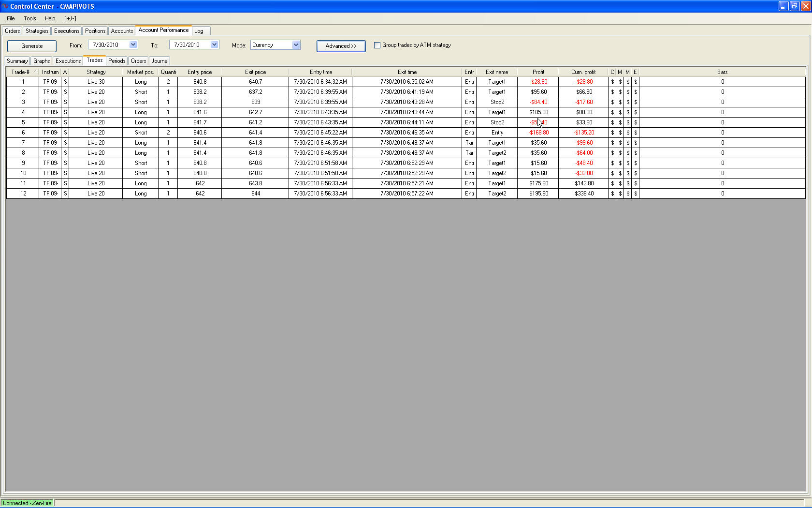The height and width of the screenshot is (508, 812).
Task: Sort by Profit column header
Action: coord(538,72)
